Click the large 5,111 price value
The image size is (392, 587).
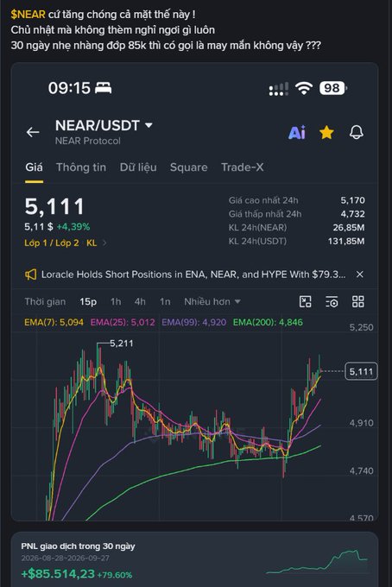(54, 206)
